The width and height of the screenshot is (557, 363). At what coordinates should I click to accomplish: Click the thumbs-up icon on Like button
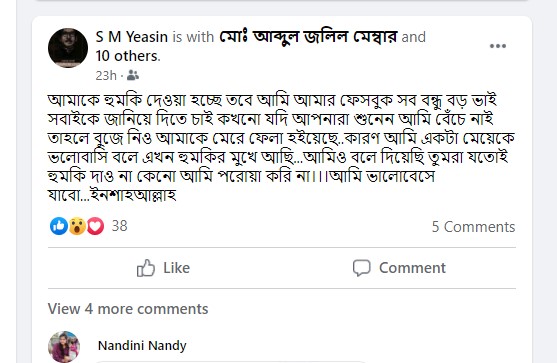pyautogui.click(x=146, y=268)
